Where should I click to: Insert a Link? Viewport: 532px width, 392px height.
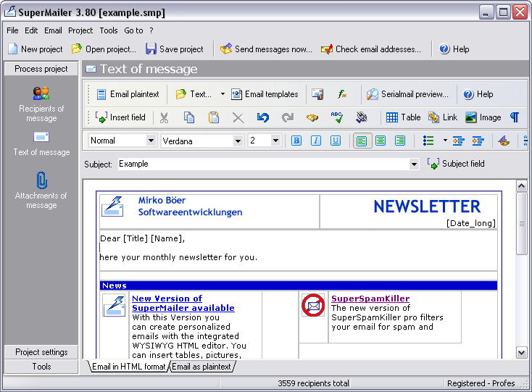click(443, 117)
